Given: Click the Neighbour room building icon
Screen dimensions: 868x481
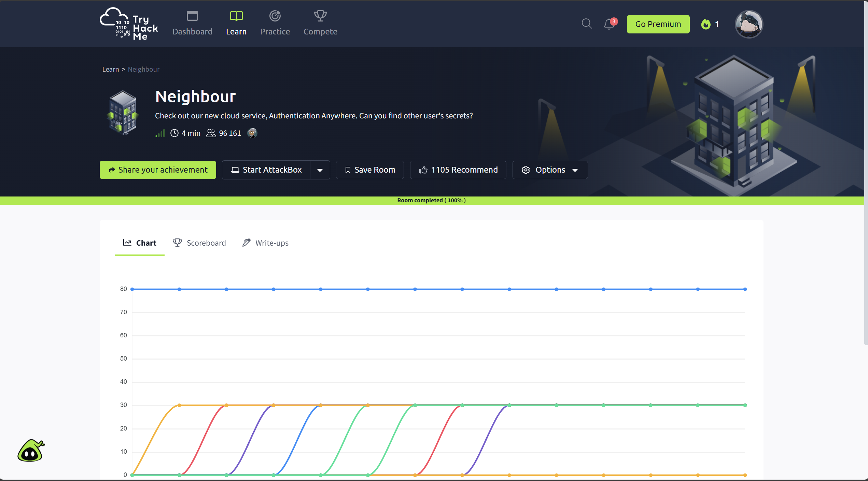Looking at the screenshot, I should pos(123,112).
